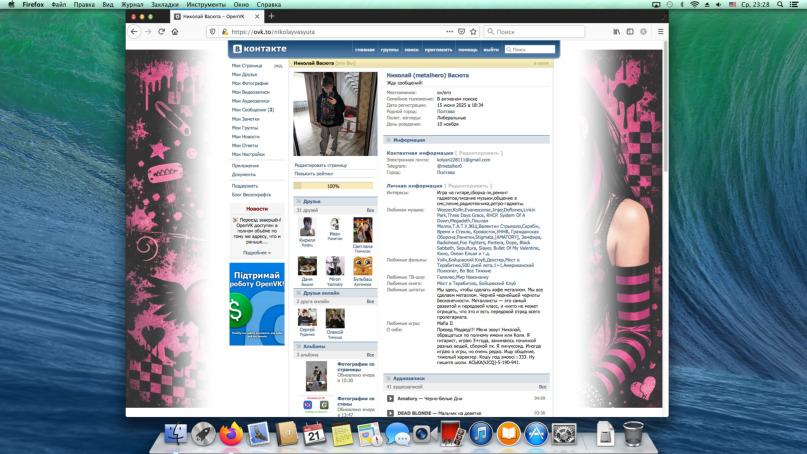Open the Файл menu in the menu bar
This screenshot has height=454, width=807.
[58, 4]
